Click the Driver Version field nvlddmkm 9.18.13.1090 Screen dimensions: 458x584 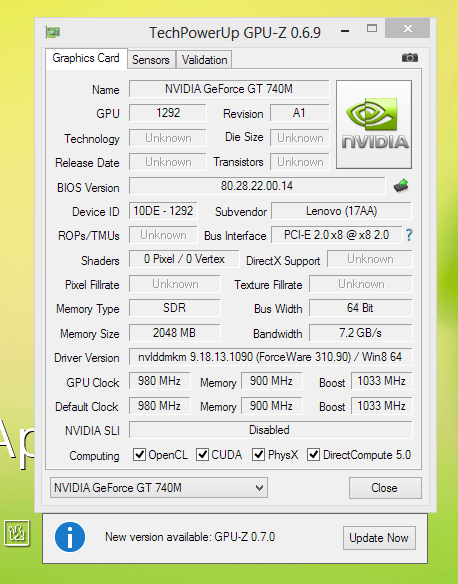pos(271,357)
